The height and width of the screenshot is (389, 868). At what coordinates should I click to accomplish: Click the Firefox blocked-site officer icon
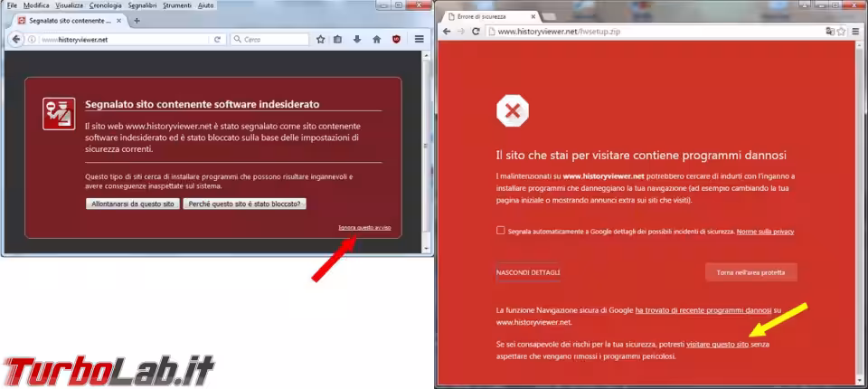coord(59,114)
